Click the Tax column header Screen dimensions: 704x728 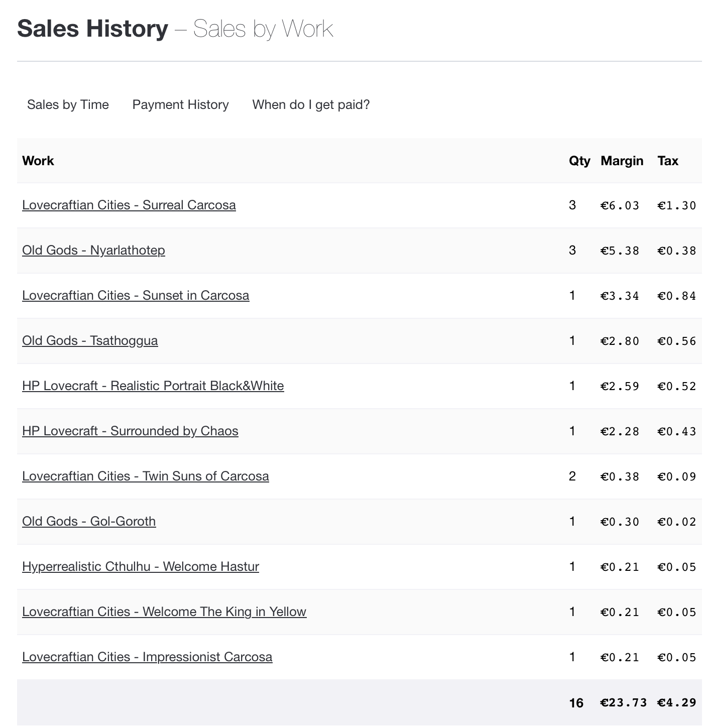(x=668, y=161)
